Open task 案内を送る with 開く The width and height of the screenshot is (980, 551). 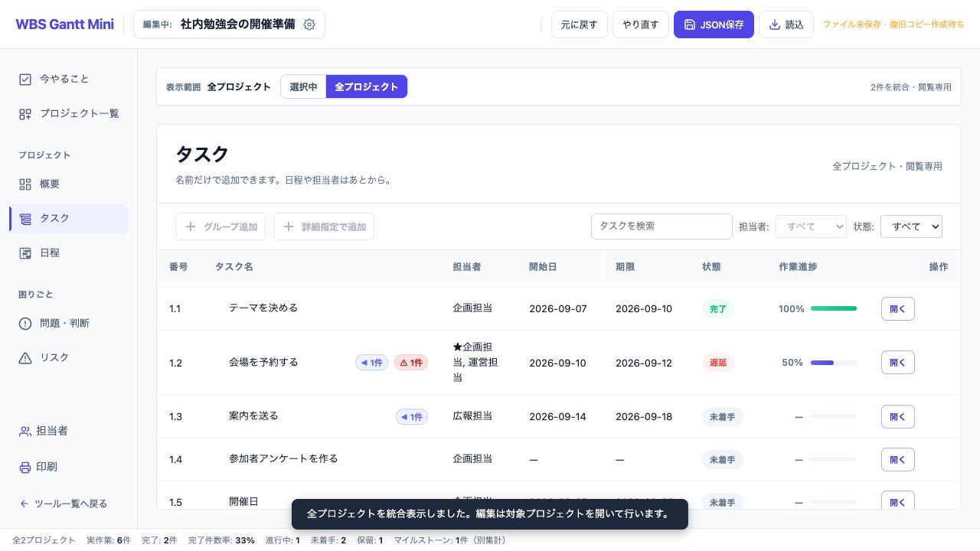pos(898,417)
